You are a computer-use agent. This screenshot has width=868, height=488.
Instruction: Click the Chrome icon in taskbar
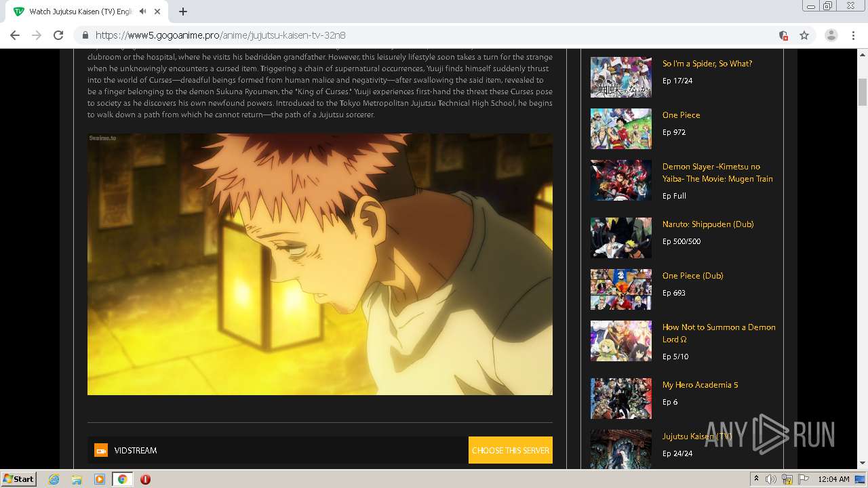123,479
